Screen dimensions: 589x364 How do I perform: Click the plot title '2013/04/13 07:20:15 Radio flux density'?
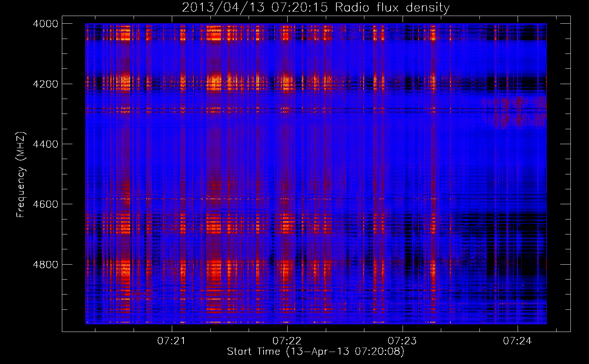point(316,7)
